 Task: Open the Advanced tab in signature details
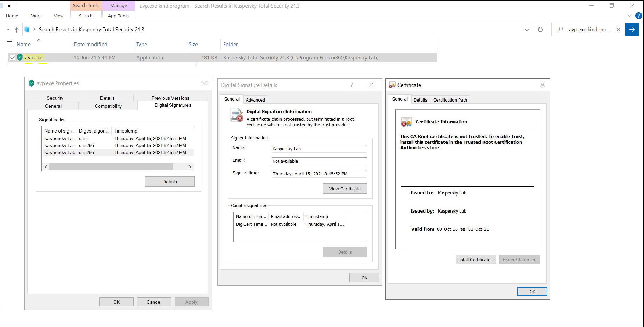[255, 100]
